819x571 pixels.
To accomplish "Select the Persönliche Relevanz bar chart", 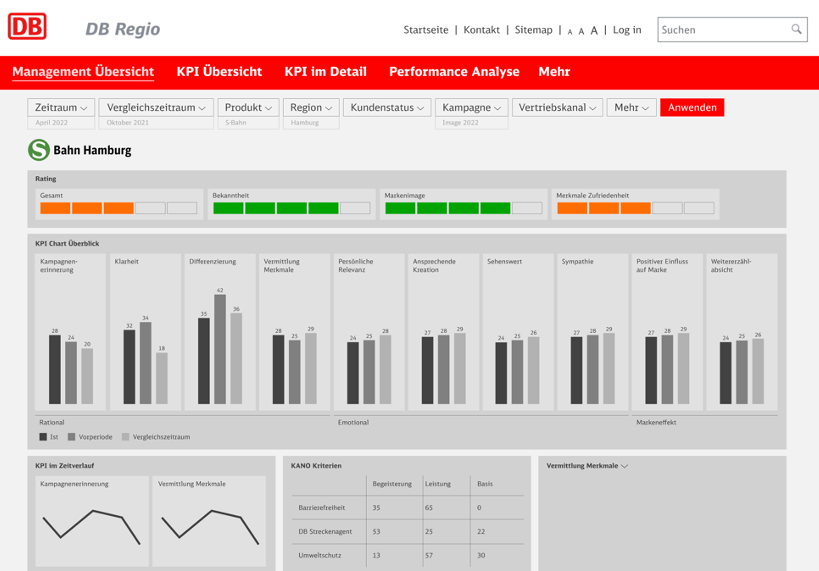I will tap(369, 332).
